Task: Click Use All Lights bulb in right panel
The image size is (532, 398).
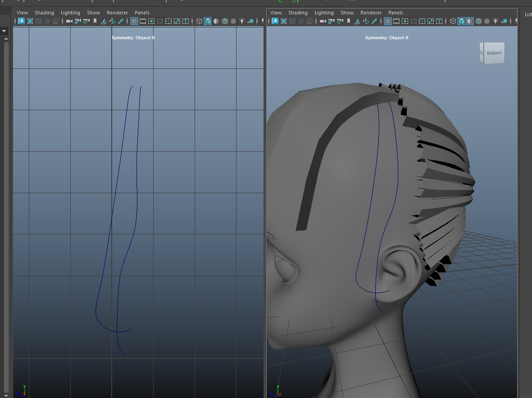Action: (x=496, y=21)
